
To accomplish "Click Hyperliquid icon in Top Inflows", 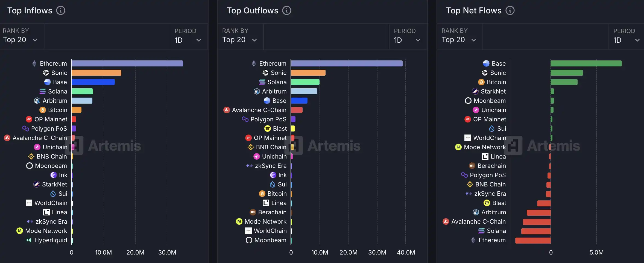I will pyautogui.click(x=29, y=240).
